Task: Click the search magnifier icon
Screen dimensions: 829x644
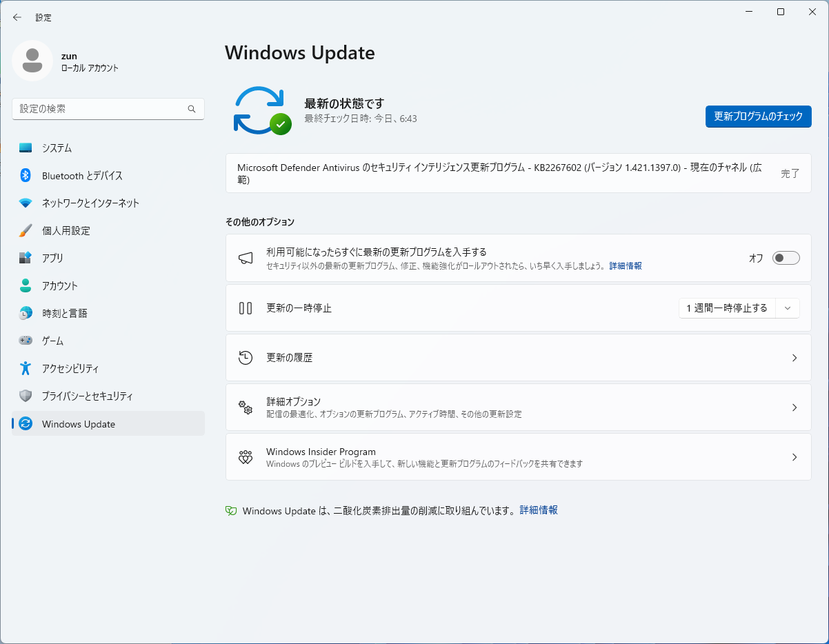Action: point(192,109)
